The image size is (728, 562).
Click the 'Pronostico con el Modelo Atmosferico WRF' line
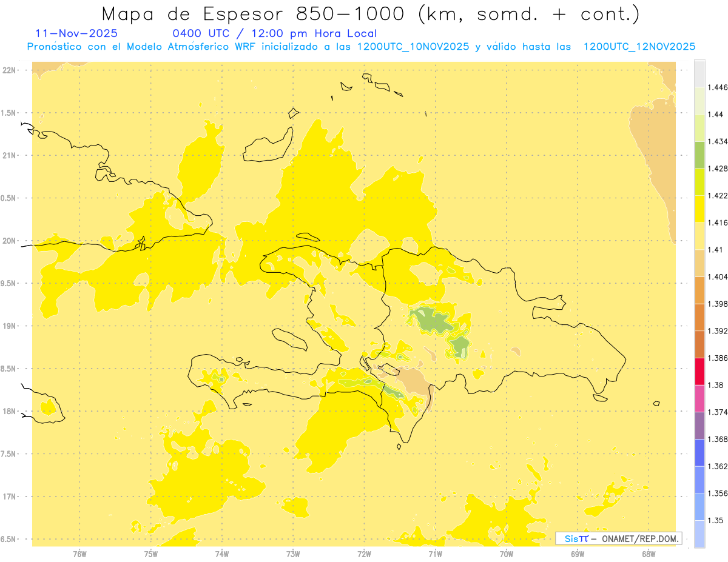coord(361,47)
